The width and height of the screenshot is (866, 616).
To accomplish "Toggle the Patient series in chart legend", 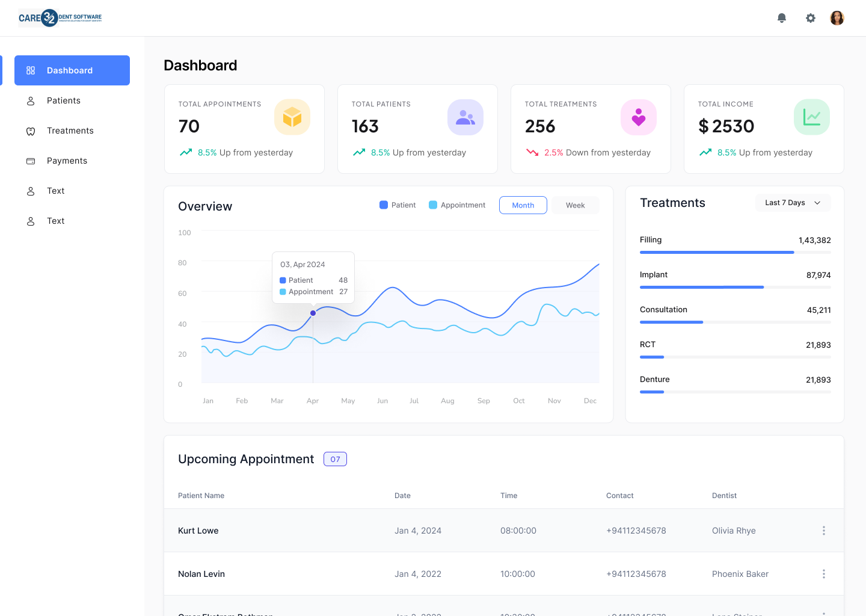I will coord(398,205).
